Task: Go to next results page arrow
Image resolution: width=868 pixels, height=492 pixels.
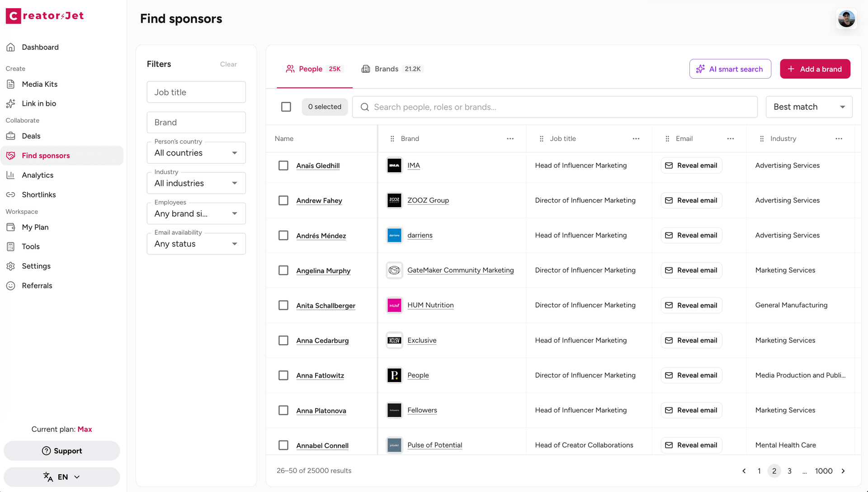Action: point(843,471)
